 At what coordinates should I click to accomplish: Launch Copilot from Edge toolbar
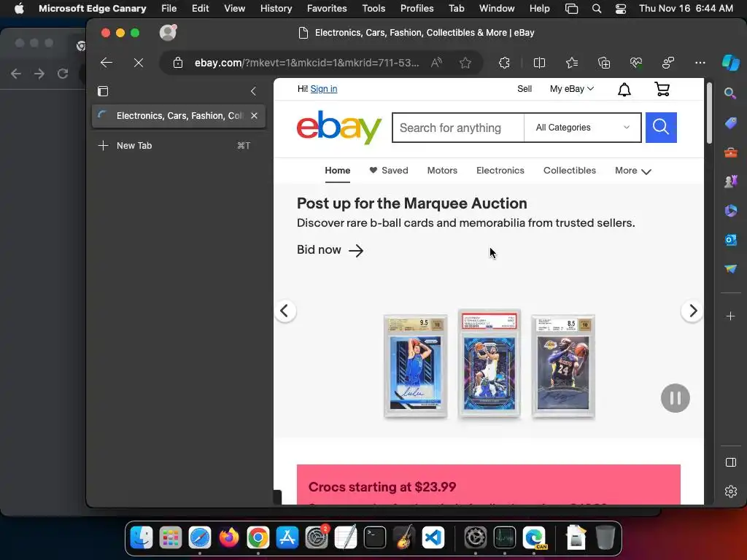coord(730,63)
